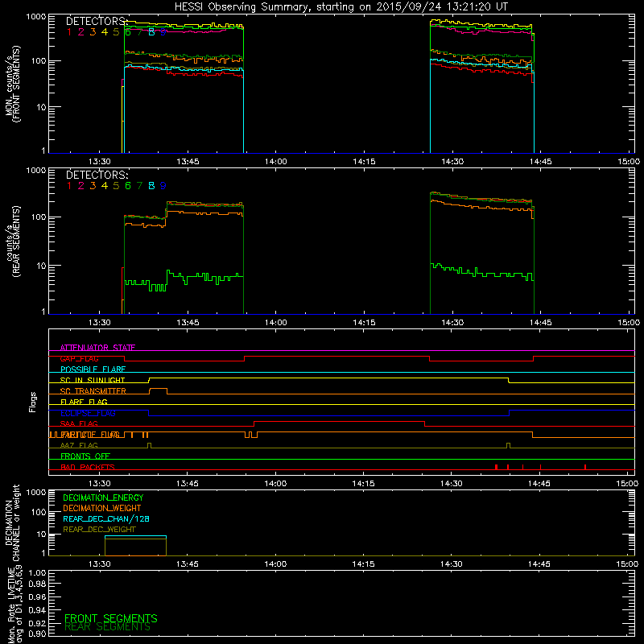Select the ATTENUATOR_STATE flag label
The width and height of the screenshot is (644, 644).
[x=97, y=348]
